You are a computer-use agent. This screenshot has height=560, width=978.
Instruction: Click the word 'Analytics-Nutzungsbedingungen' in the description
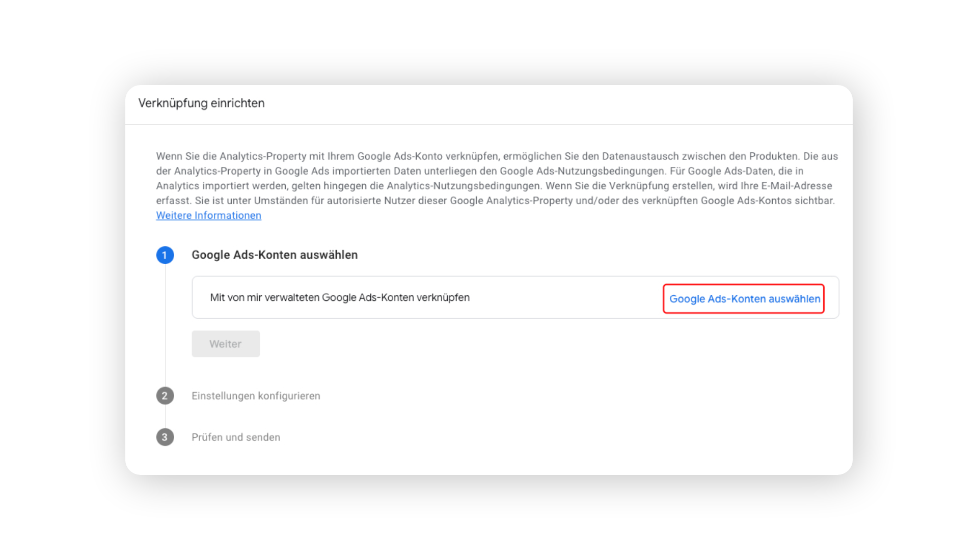point(463,186)
